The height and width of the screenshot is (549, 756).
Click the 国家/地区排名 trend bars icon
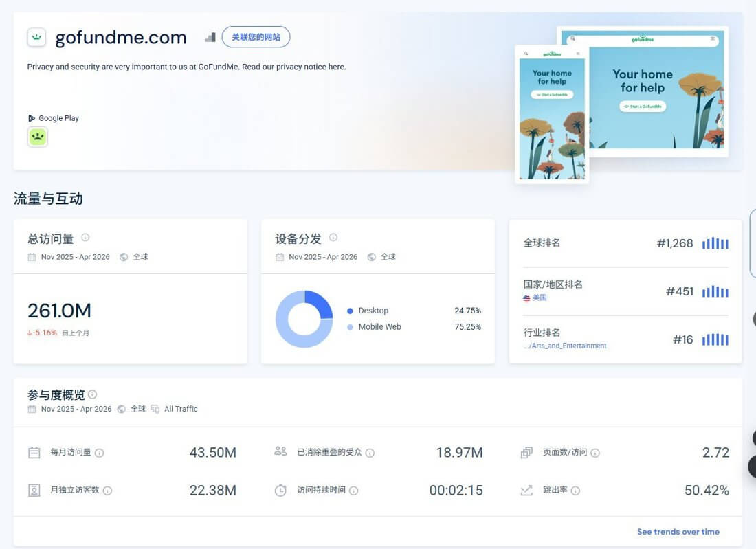(715, 291)
